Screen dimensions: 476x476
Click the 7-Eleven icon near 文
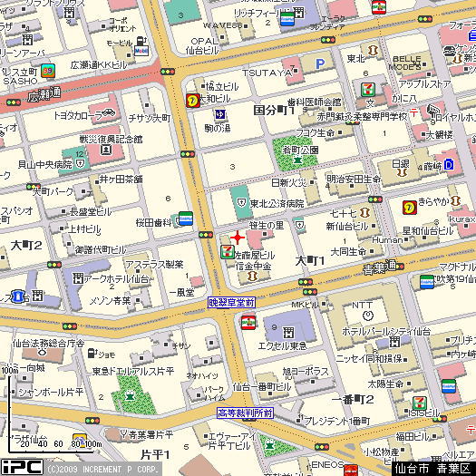point(368,90)
